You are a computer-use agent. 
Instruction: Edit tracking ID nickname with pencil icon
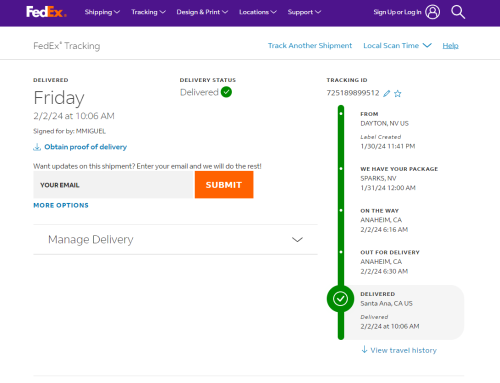click(x=387, y=93)
